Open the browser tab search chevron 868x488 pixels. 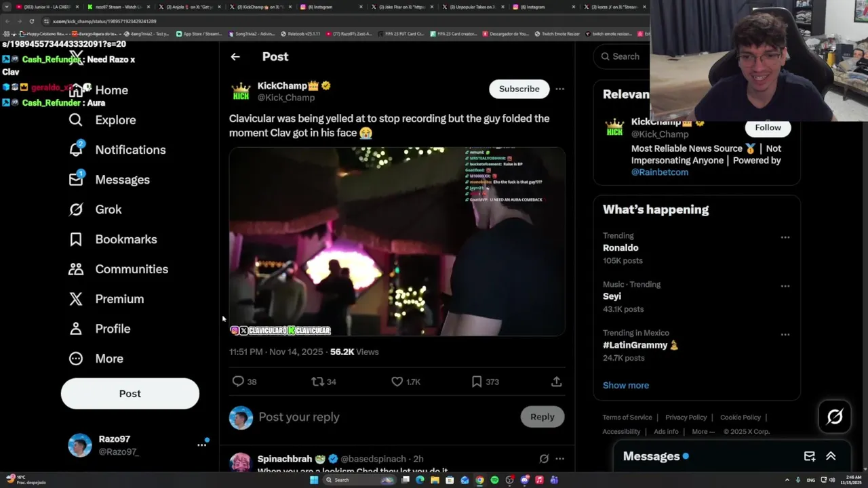click(6, 7)
